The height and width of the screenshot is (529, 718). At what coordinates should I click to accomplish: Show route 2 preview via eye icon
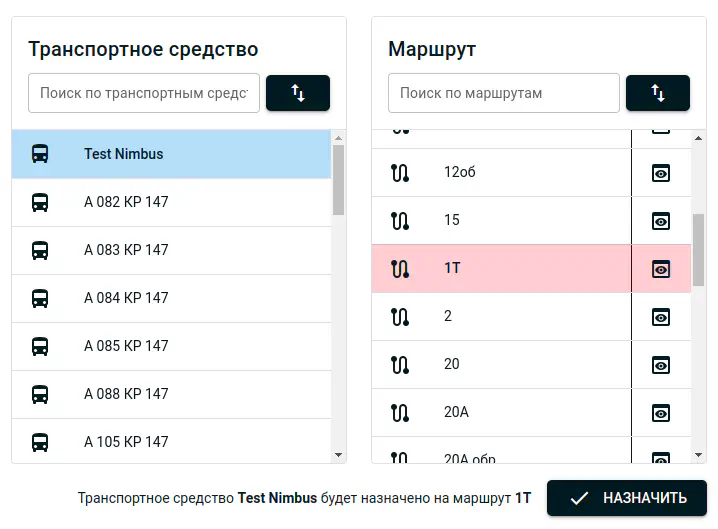point(660,317)
